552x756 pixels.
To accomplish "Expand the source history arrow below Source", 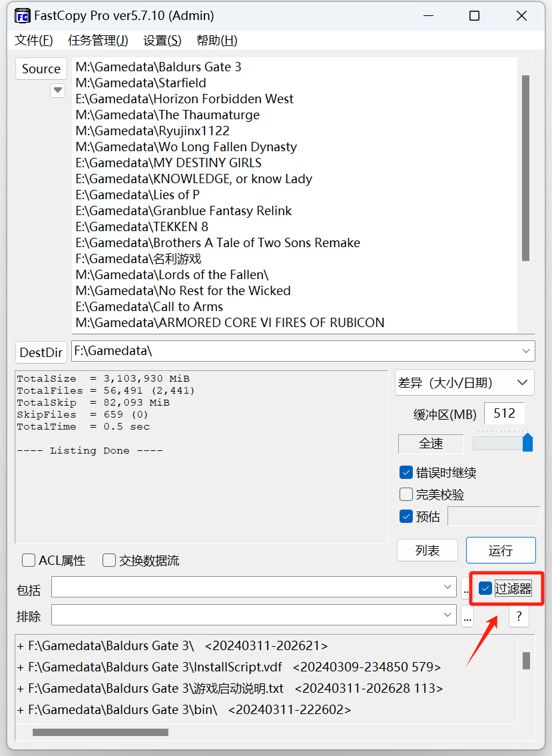I will click(x=58, y=90).
